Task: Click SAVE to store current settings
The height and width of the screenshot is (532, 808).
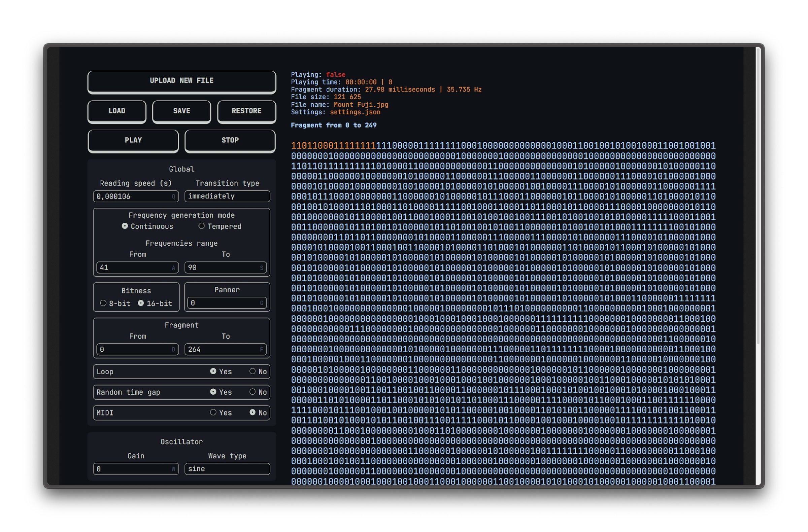Action: 181,111
